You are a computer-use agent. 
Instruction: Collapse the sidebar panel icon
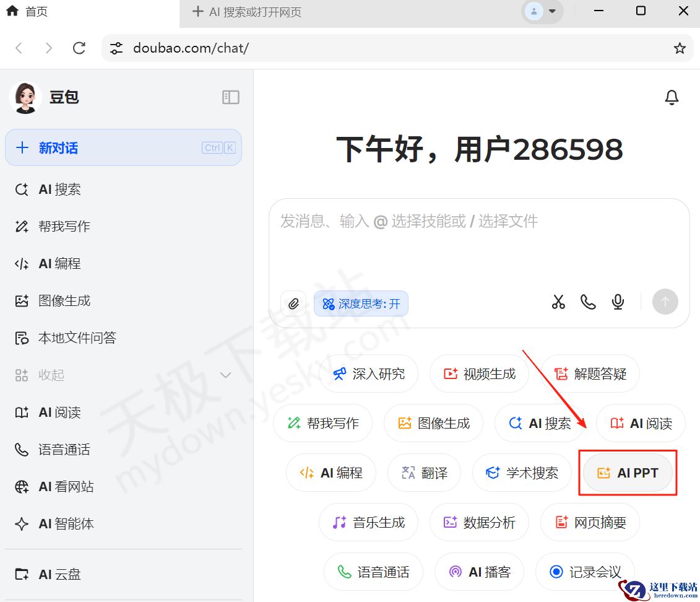point(231,97)
